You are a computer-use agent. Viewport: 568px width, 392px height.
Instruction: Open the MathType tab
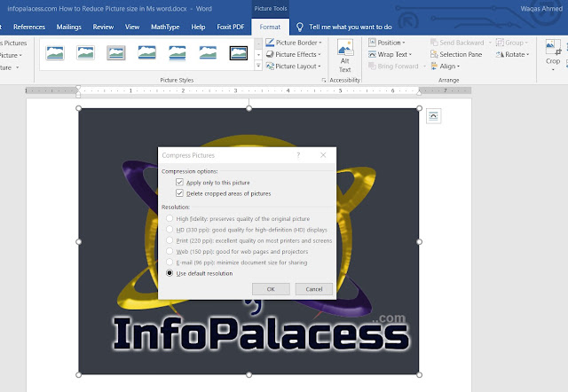(x=165, y=27)
